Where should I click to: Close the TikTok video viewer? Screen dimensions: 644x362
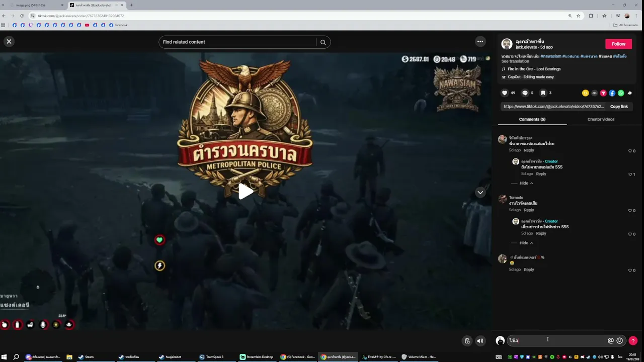pos(9,42)
